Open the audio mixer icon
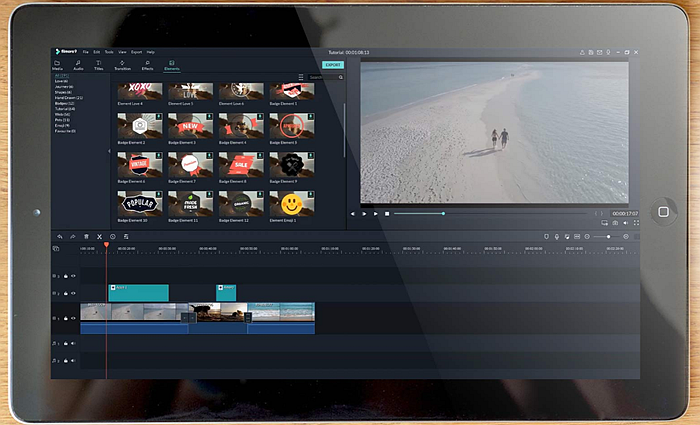Image resolution: width=700 pixels, height=425 pixels. 567,237
